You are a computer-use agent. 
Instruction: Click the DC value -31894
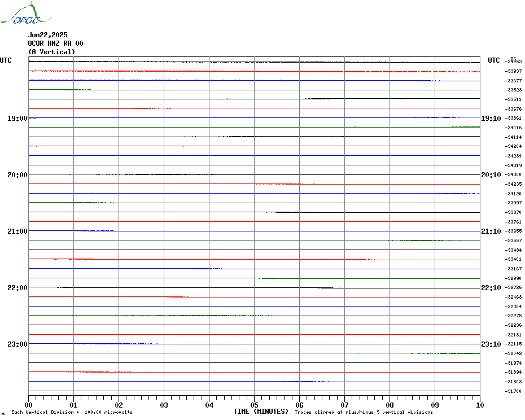tap(513, 372)
